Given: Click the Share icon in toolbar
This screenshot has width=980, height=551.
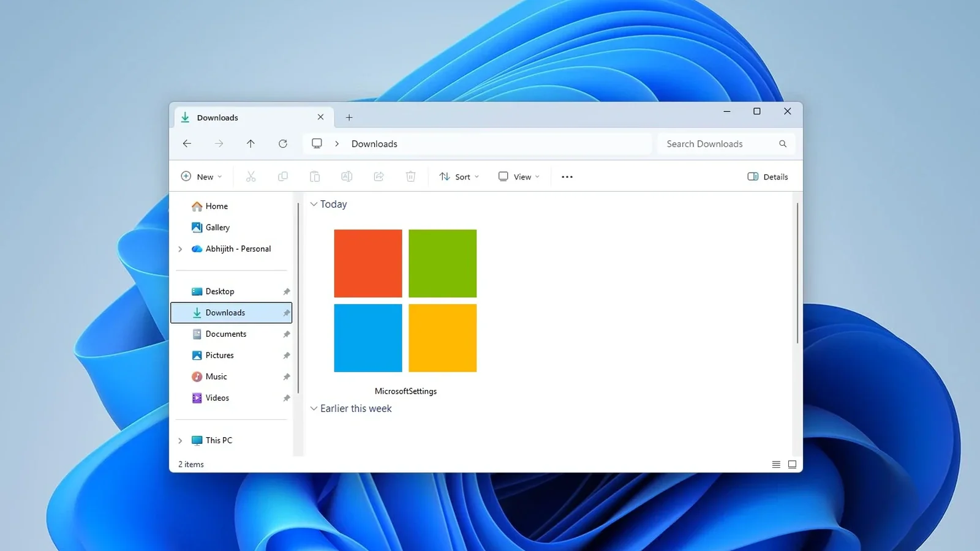Looking at the screenshot, I should [x=379, y=176].
